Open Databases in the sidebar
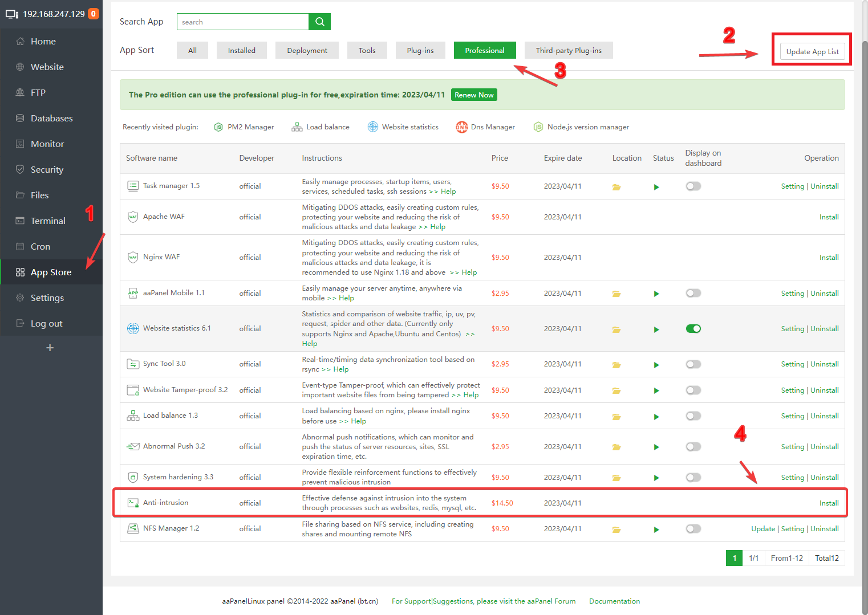 tap(51, 119)
